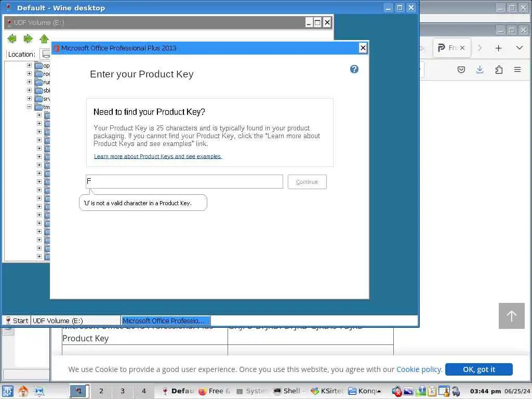Open the 'Cookie policy' link
Viewport: 532px width, 399px height.
pos(419,369)
